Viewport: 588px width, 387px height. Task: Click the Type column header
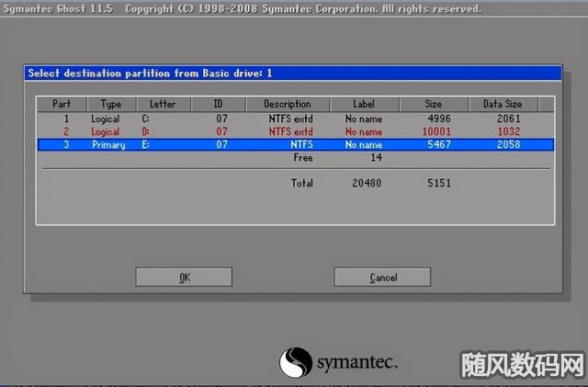111,104
